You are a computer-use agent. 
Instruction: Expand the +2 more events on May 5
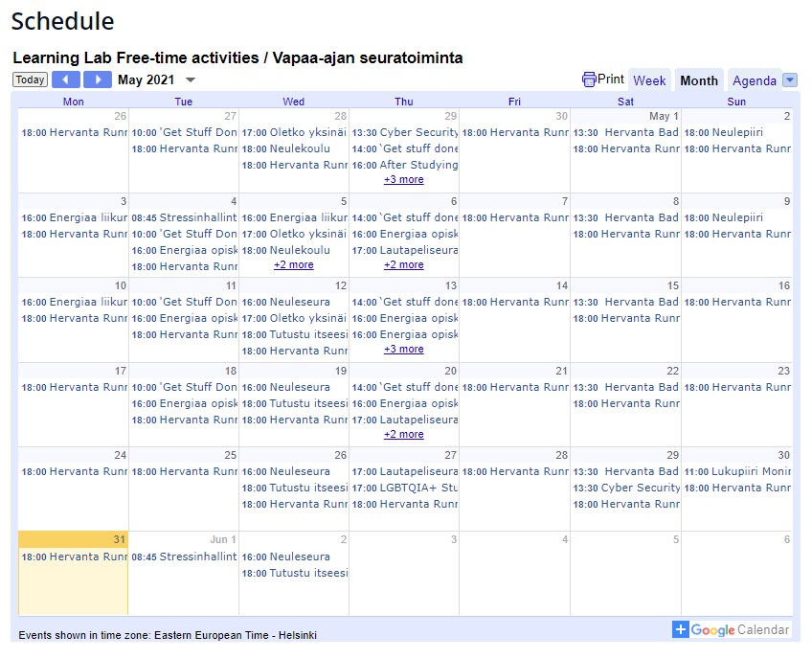[294, 265]
